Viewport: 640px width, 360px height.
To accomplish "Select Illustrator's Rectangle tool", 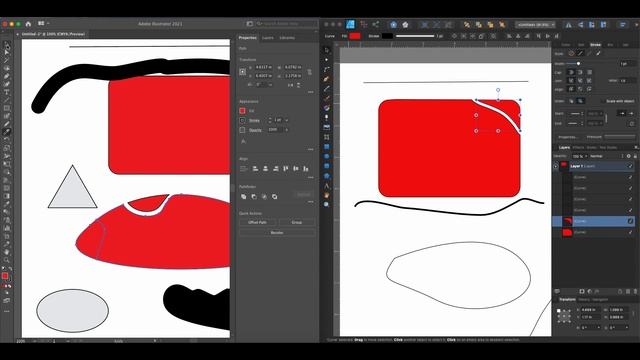I will pyautogui.click(x=7, y=108).
